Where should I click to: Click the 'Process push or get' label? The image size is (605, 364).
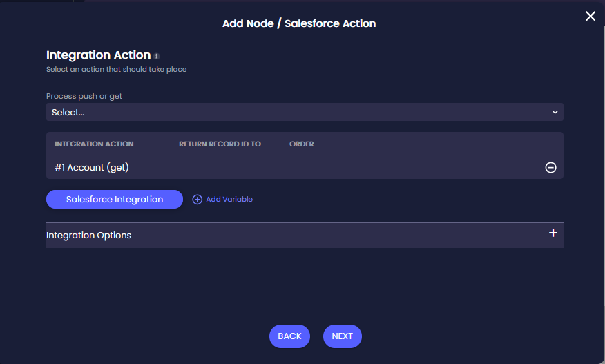click(84, 96)
